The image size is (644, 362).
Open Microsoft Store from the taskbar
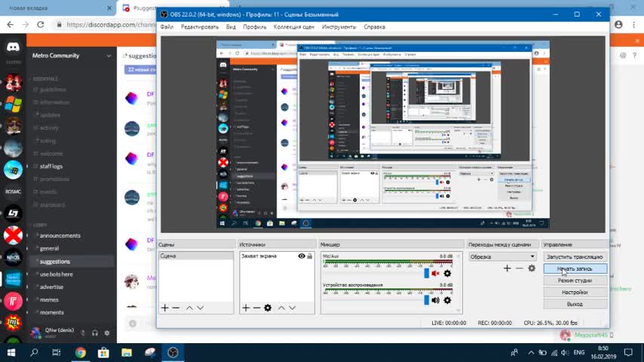(x=103, y=352)
